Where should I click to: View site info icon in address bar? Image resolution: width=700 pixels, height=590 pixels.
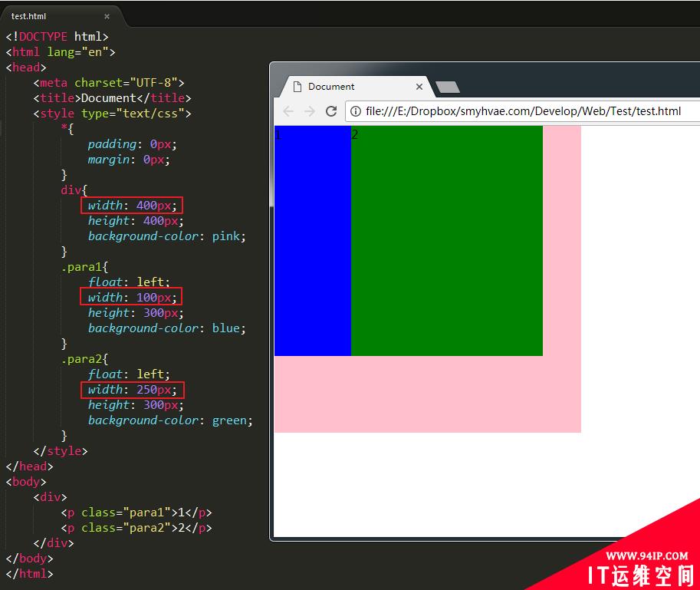pyautogui.click(x=355, y=111)
